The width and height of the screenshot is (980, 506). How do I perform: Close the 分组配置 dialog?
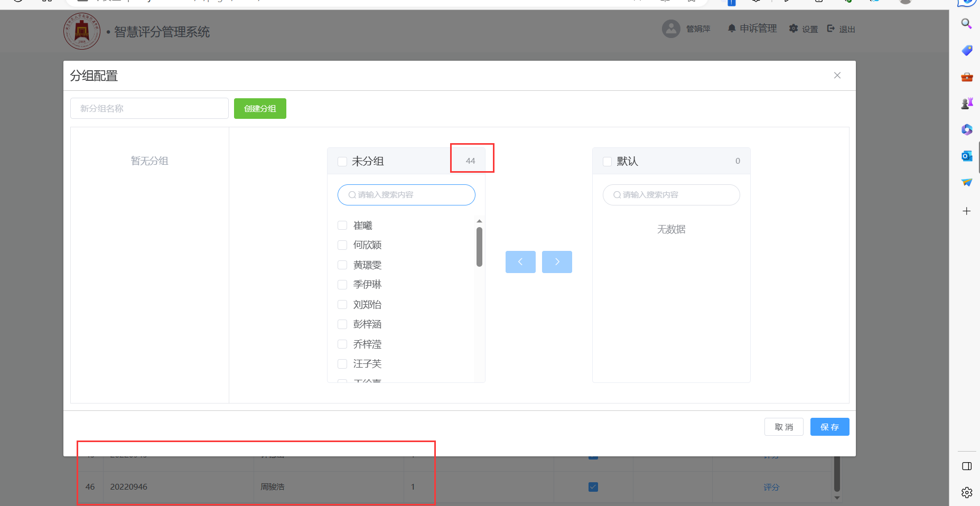coord(837,76)
